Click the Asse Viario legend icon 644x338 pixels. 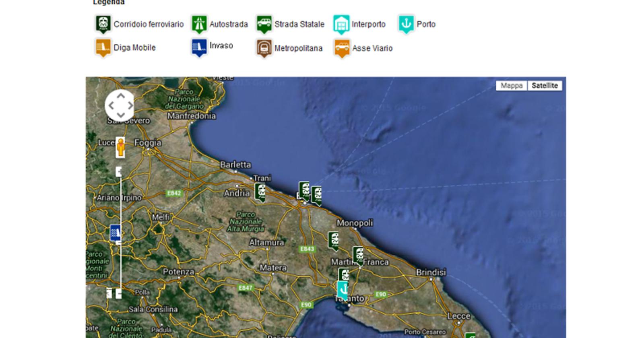coord(342,48)
